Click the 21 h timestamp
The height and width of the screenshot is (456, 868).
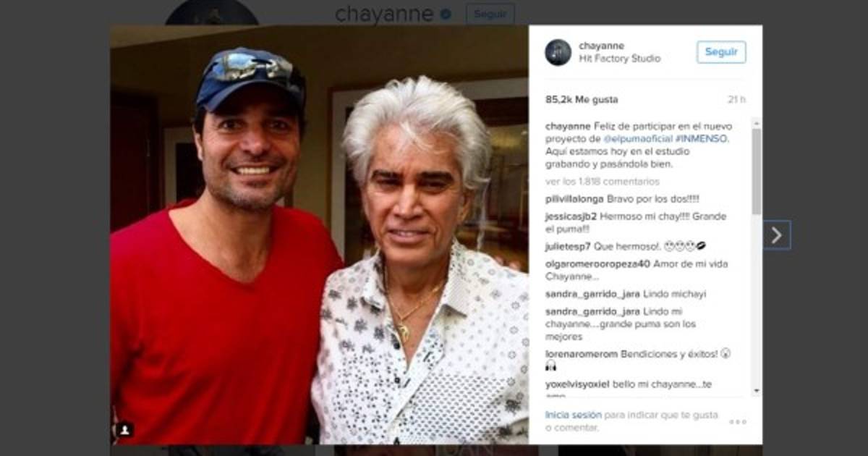point(736,100)
